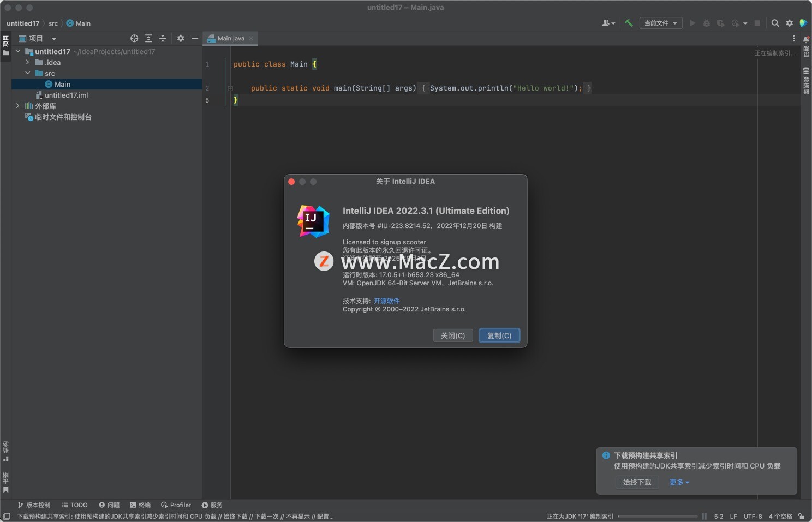812x522 pixels.
Task: Open the 书签 bookmarks tool window
Action: coord(5,482)
